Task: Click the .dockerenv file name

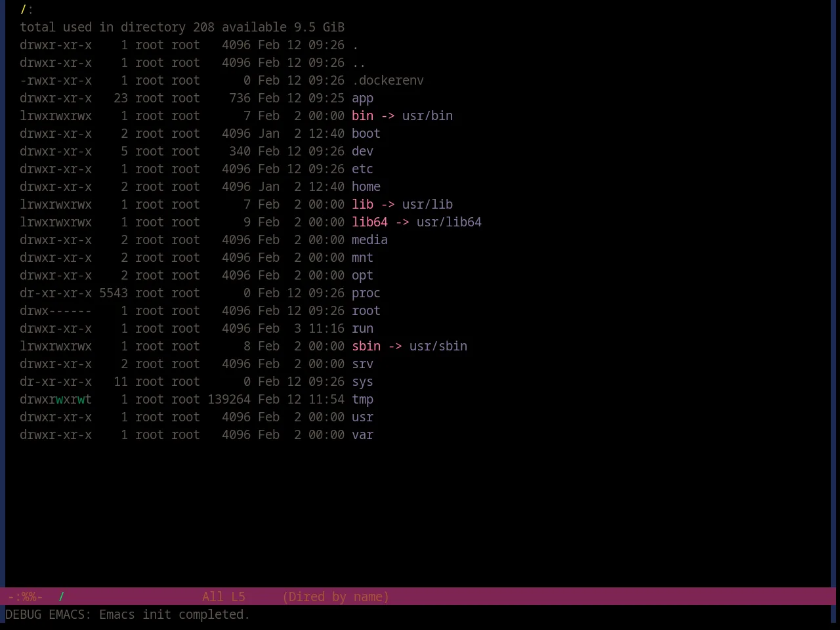Action: [388, 81]
